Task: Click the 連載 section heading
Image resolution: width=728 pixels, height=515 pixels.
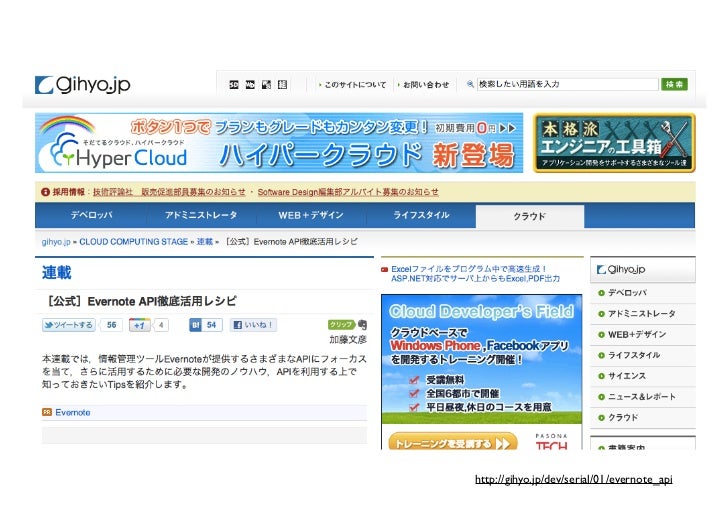Action: point(57,273)
